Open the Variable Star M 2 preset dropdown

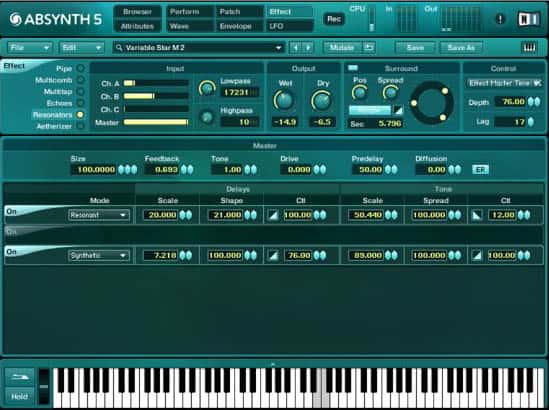(198, 47)
